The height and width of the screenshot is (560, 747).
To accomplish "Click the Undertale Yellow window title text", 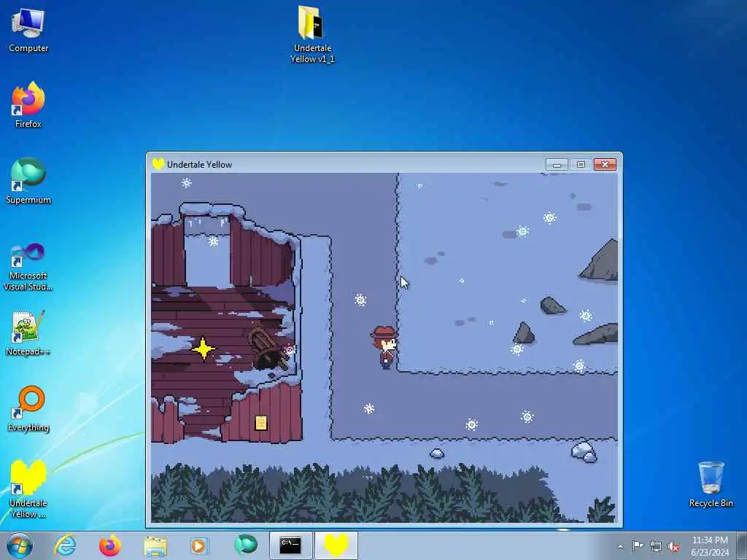I will click(199, 165).
